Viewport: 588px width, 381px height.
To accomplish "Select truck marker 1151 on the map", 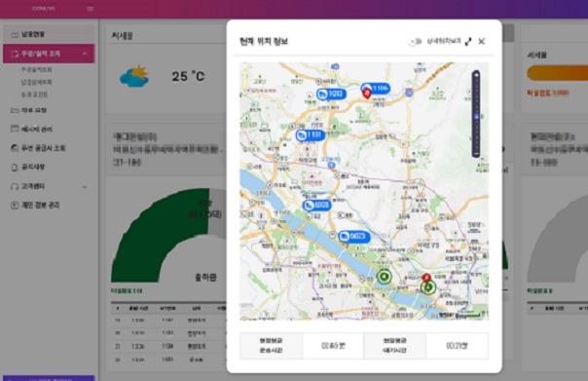I will [x=311, y=134].
